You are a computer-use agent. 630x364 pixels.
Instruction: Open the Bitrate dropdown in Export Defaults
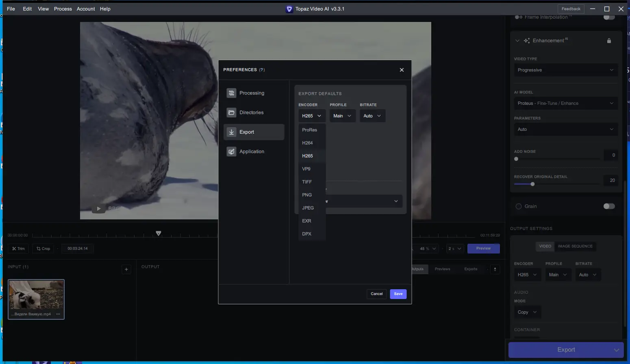[372, 116]
